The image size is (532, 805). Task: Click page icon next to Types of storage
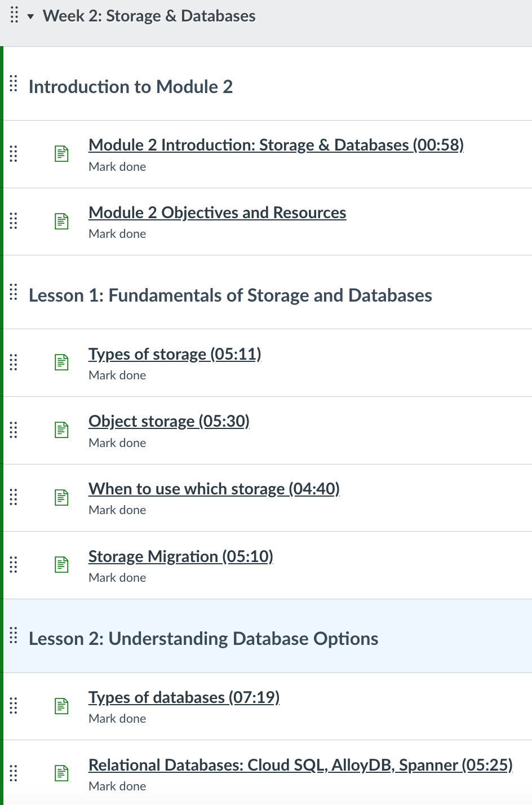point(61,362)
